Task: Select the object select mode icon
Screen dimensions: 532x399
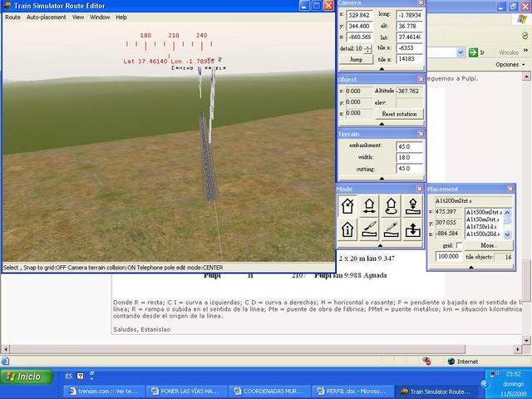Action: coord(349,207)
